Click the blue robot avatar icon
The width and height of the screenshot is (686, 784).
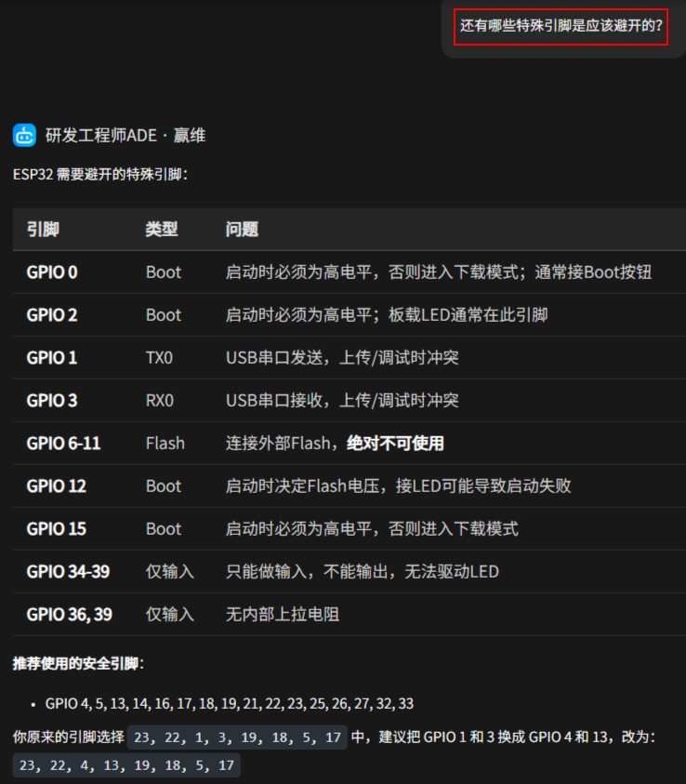(x=24, y=135)
